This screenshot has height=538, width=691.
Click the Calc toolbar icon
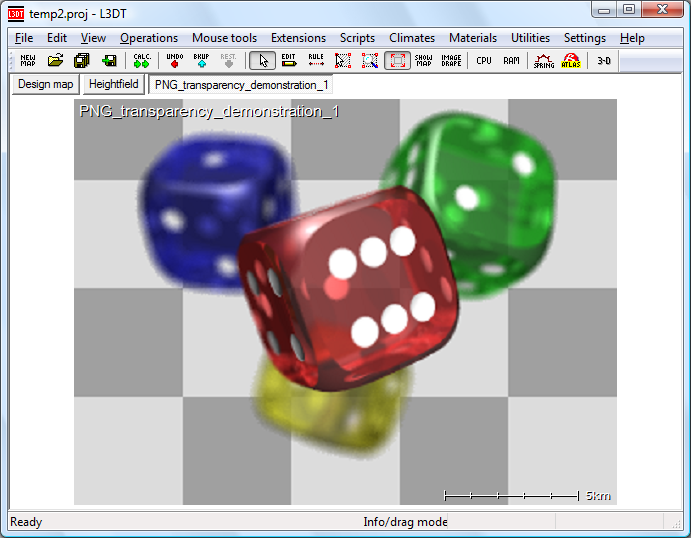[x=141, y=60]
